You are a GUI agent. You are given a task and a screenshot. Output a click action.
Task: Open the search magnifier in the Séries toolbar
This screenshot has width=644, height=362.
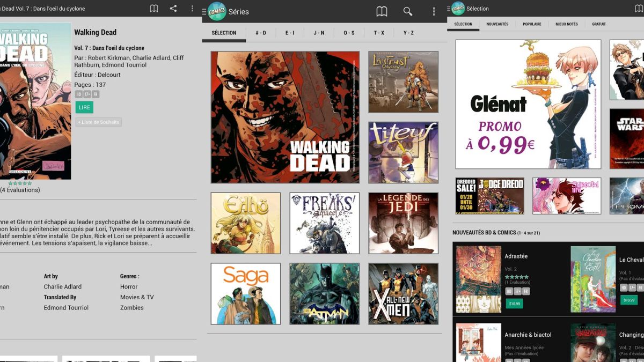coord(408,11)
